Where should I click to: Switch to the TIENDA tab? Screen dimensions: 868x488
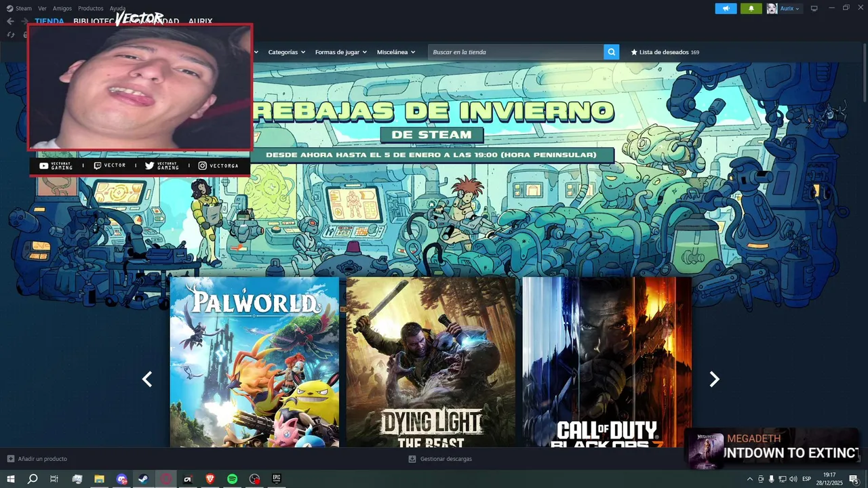tap(50, 21)
